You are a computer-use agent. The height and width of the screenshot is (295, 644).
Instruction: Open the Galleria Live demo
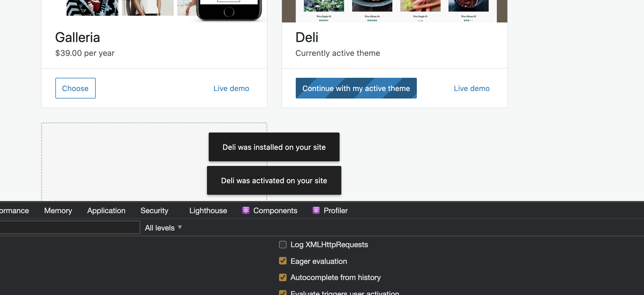click(x=231, y=88)
